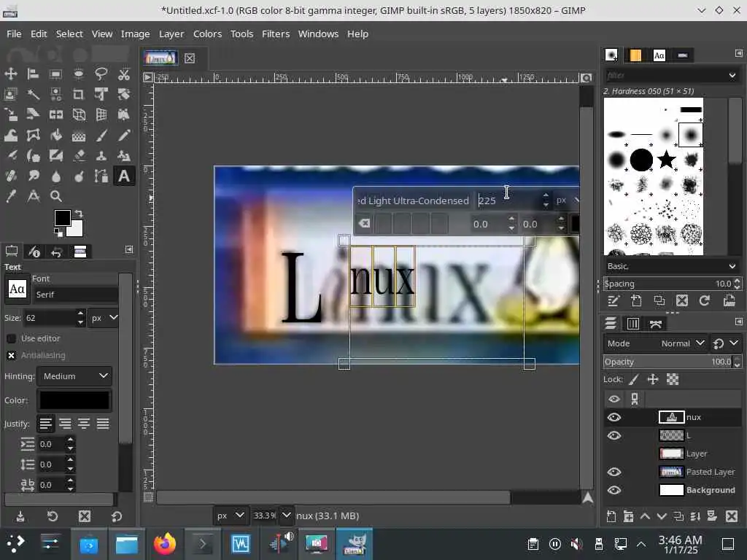
Task: Open the Font Aa selector button
Action: pos(18,289)
